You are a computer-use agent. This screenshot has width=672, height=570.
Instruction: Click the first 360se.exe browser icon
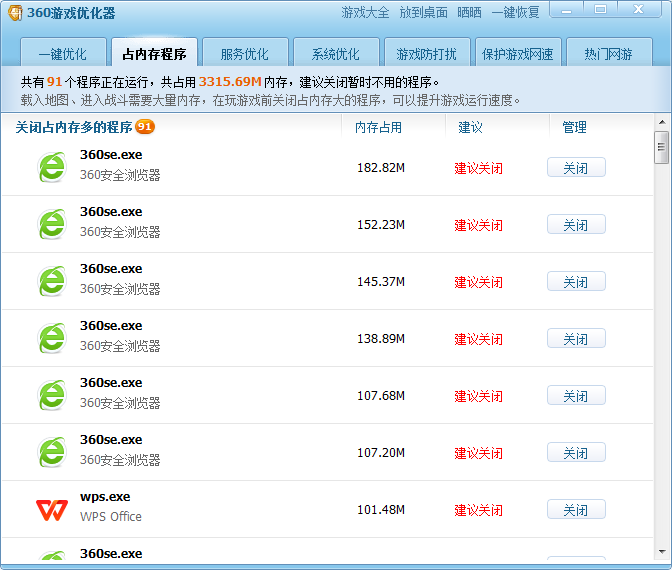(51, 168)
